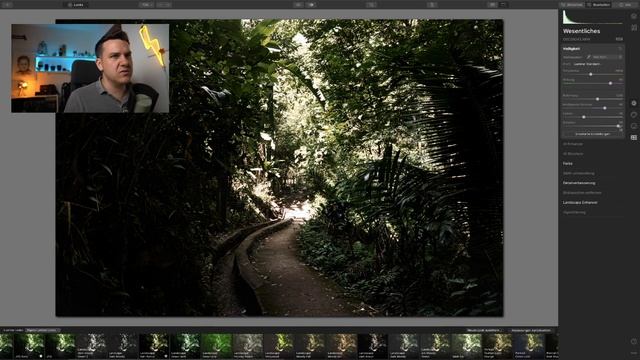Adjust the Intelligenter Kontrast slider handle
Screen dimensions: 640x360
point(604,108)
